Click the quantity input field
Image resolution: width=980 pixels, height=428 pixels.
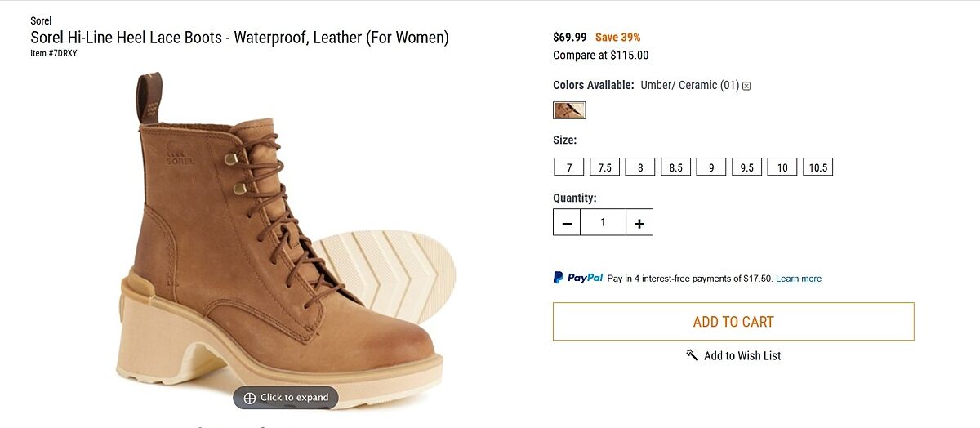click(x=603, y=222)
